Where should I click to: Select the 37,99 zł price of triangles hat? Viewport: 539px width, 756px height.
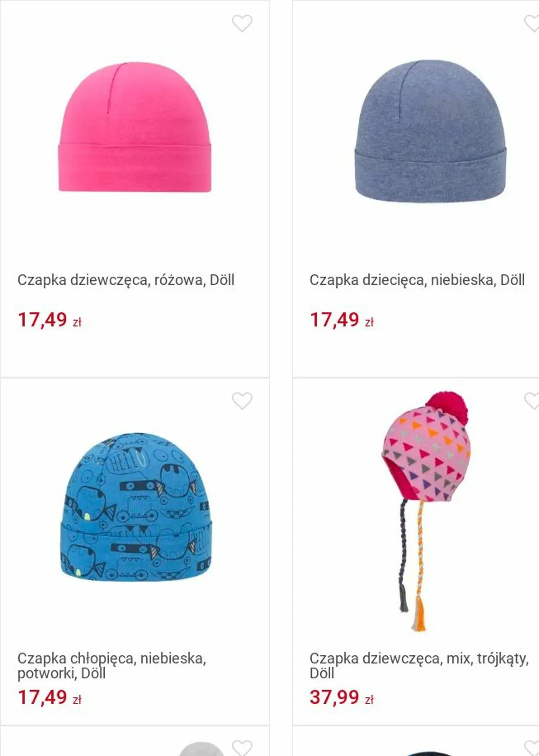tap(342, 697)
